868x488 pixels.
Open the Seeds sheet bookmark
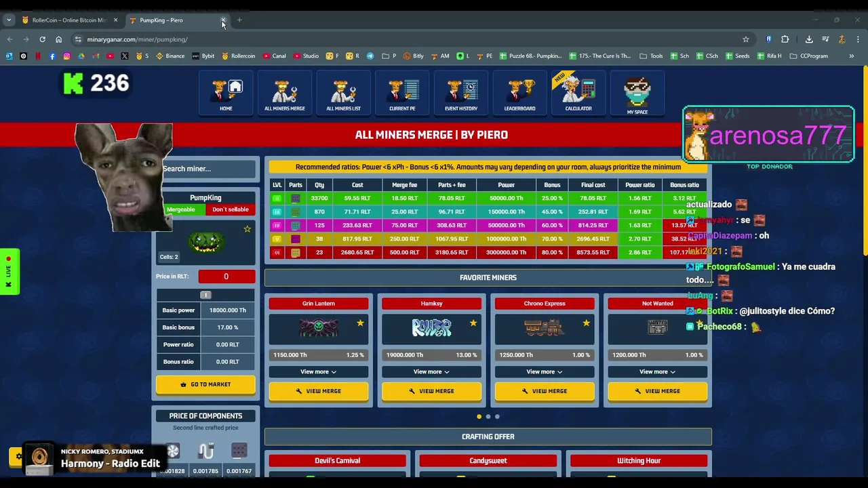(738, 56)
